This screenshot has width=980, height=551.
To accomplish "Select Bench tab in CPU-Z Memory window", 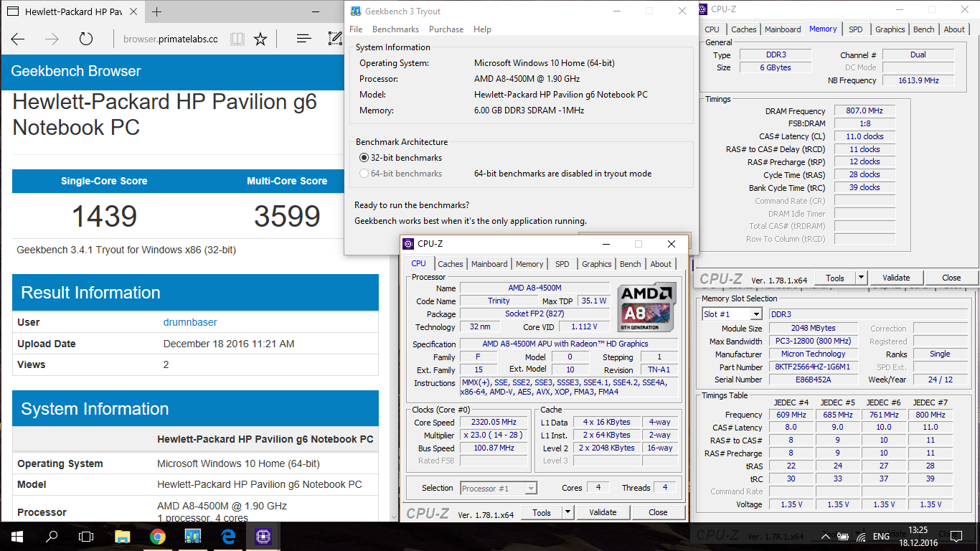I will click(924, 29).
